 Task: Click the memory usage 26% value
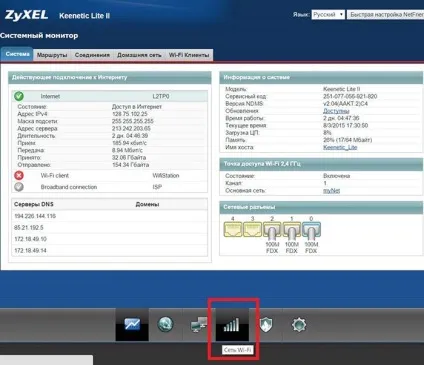click(347, 140)
